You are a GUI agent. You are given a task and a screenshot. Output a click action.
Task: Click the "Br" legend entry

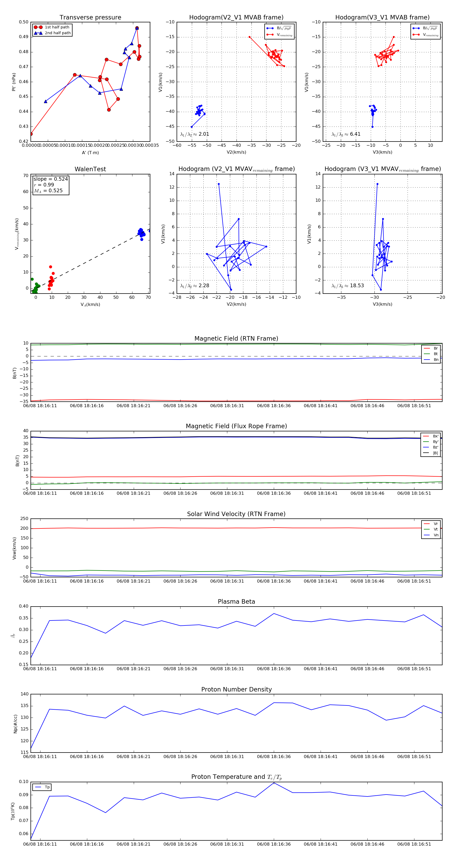pyautogui.click(x=431, y=349)
